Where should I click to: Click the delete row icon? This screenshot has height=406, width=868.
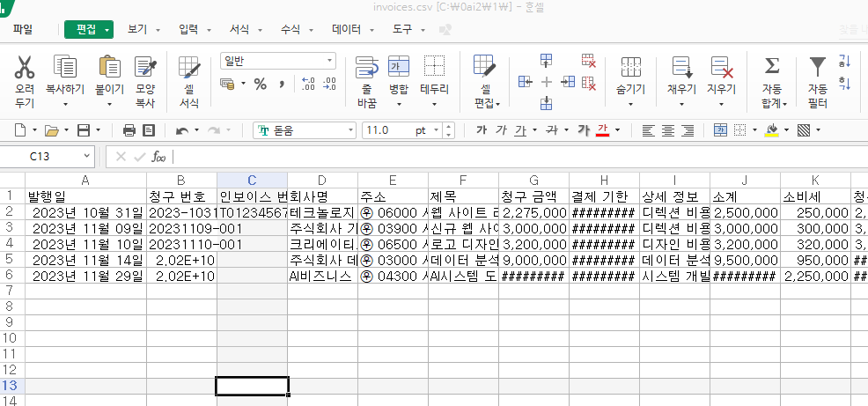(x=588, y=61)
